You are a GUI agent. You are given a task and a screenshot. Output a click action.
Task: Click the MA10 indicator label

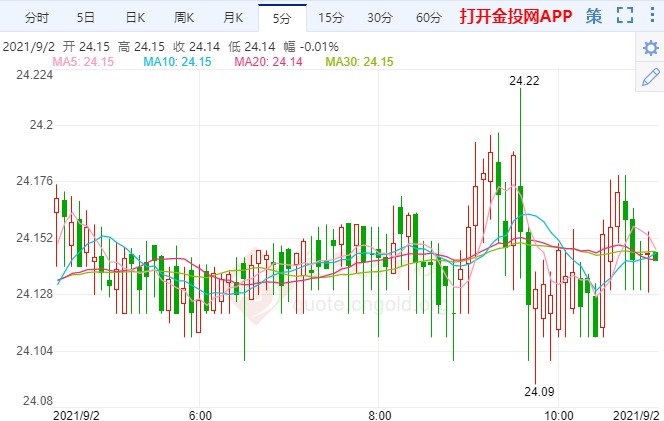pos(178,62)
